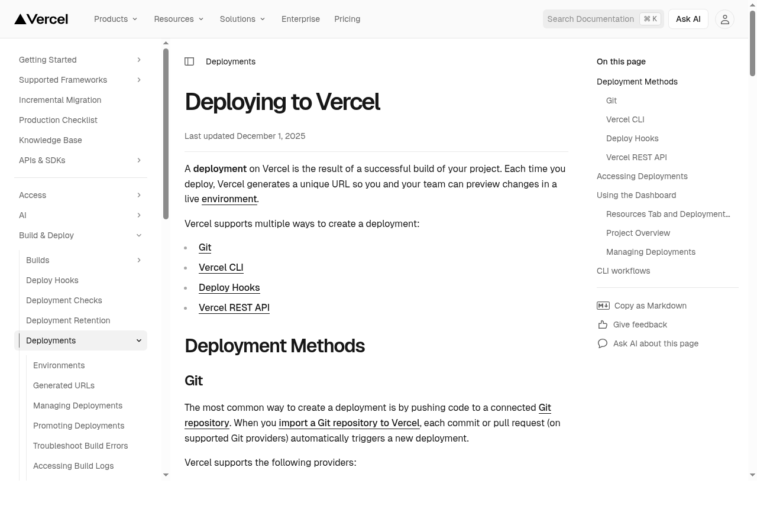Click the Copy as Markdown icon
Viewport: 757px width, 532px height.
click(603, 306)
